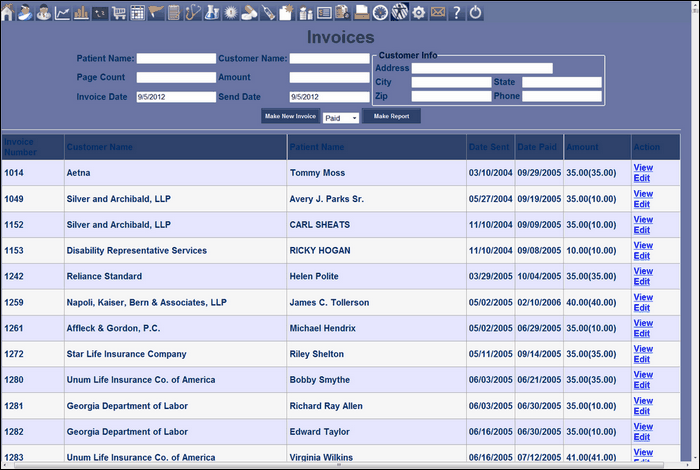
Task: Open the notepad icon
Action: pyautogui.click(x=174, y=12)
